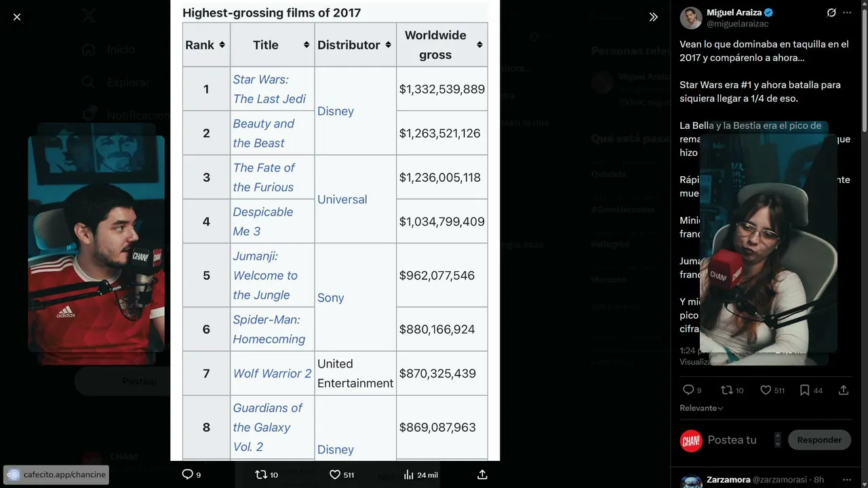
Task: Open the Miguel Araiza display name link
Action: [x=734, y=12]
